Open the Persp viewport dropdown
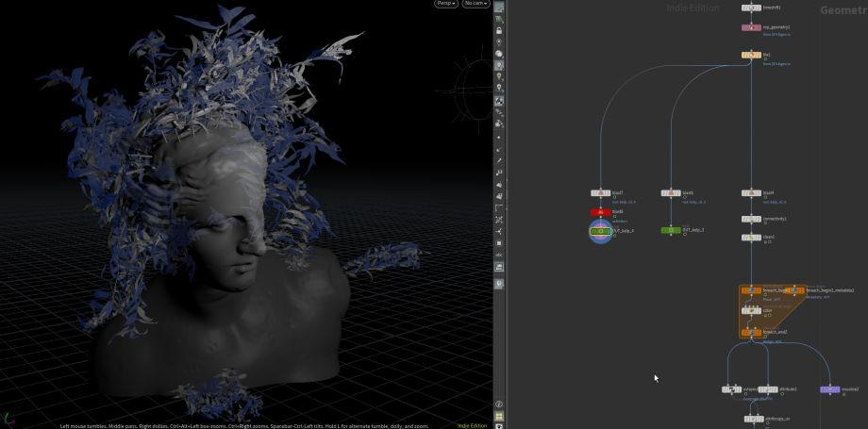 (445, 5)
